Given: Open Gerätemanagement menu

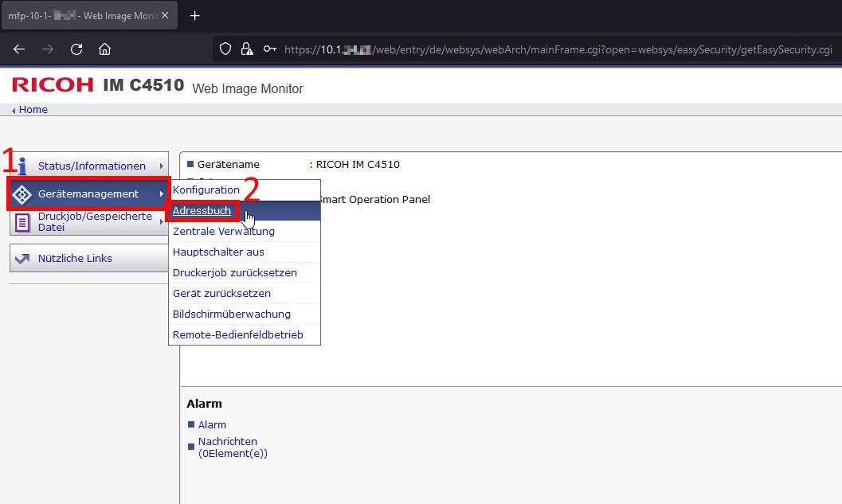Looking at the screenshot, I should pyautogui.click(x=88, y=193).
